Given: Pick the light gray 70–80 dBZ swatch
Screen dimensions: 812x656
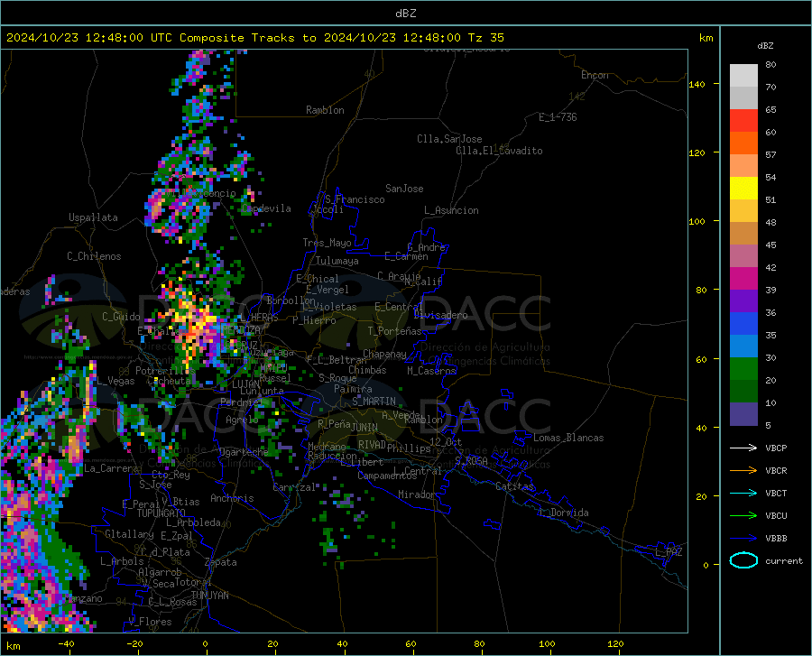Looking at the screenshot, I should 743,76.
